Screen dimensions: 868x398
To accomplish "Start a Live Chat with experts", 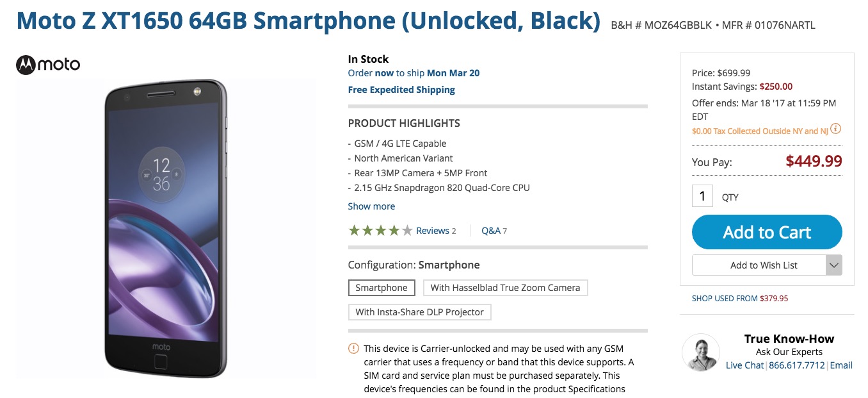I will coord(743,365).
